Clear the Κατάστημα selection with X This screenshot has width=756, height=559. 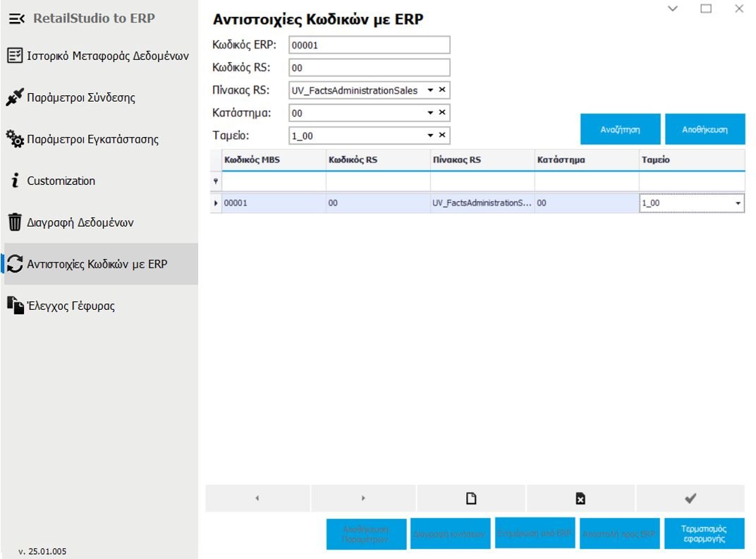[x=442, y=112]
